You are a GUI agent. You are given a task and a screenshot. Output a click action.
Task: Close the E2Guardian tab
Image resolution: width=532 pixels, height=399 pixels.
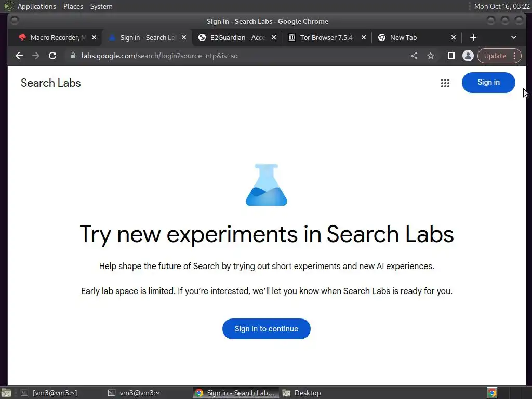point(274,37)
